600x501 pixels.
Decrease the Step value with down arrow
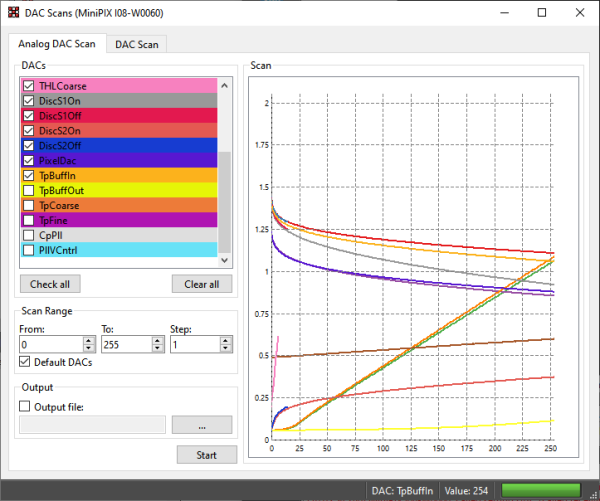click(226, 348)
